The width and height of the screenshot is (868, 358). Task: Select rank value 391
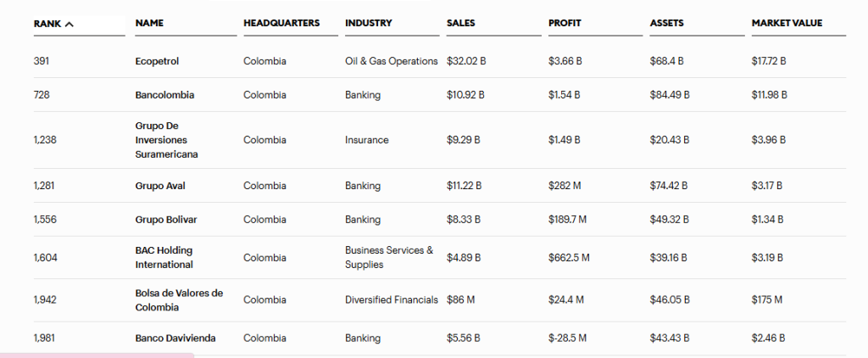coord(42,62)
